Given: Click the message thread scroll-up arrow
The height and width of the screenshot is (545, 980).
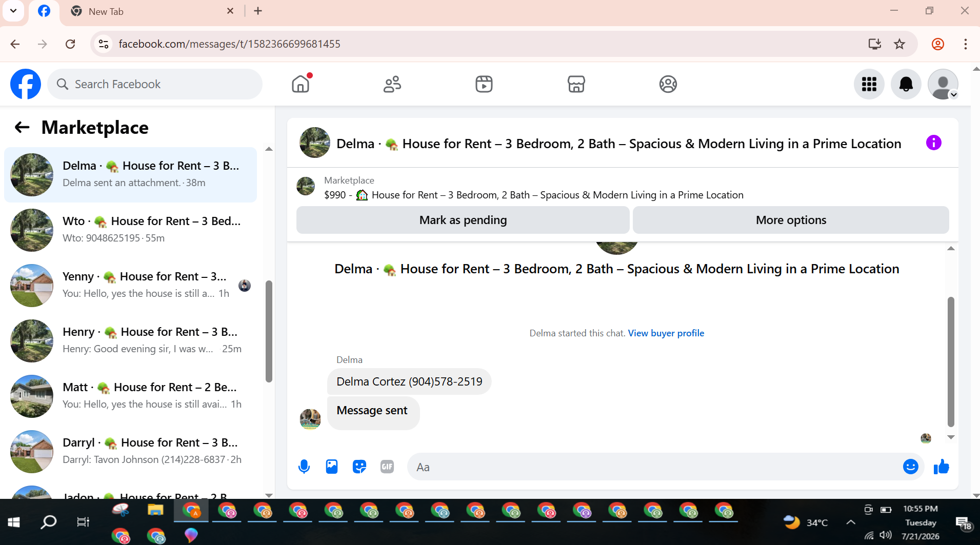Looking at the screenshot, I should tap(951, 249).
